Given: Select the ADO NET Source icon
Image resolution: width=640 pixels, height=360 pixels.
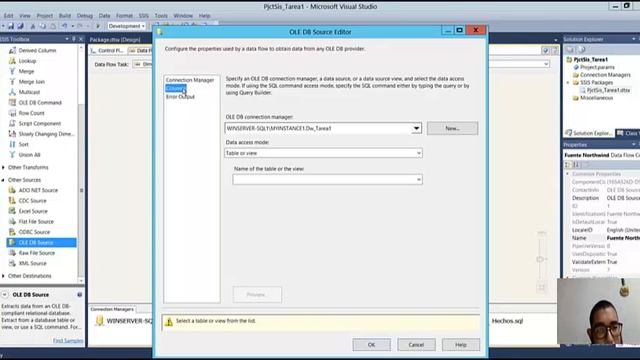Looking at the screenshot, I should coord(12,190).
